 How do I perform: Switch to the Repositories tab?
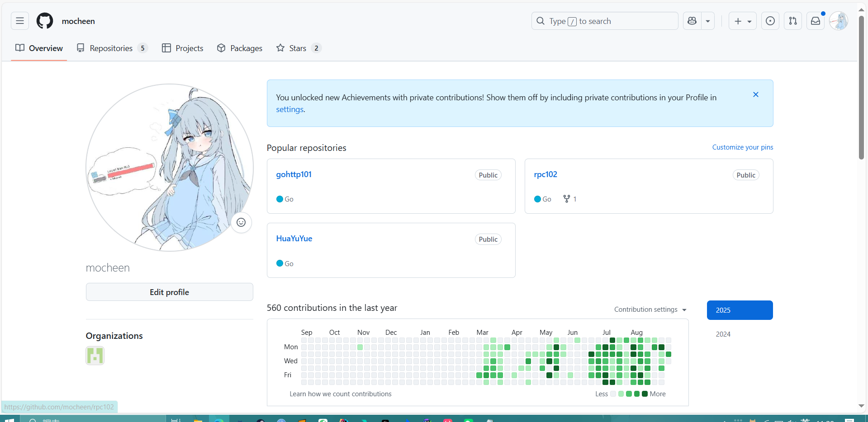click(x=112, y=48)
